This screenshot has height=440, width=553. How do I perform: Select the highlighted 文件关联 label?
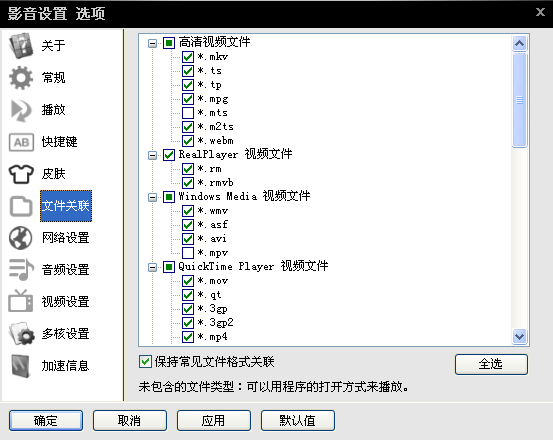[x=66, y=206]
